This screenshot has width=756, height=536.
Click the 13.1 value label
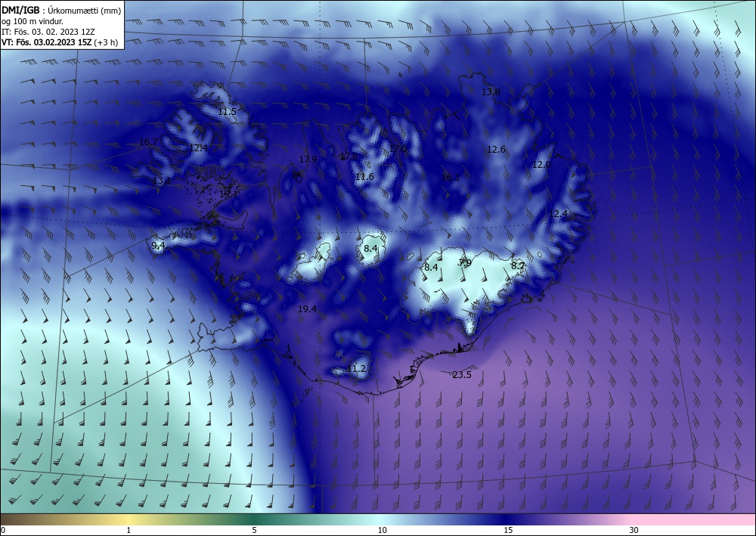click(x=162, y=181)
